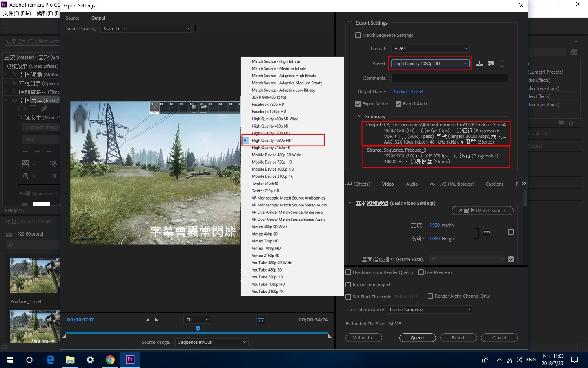Screen dimensions: 588x368
Task: Open the Time Interpolation dropdown
Action: [x=430, y=310]
